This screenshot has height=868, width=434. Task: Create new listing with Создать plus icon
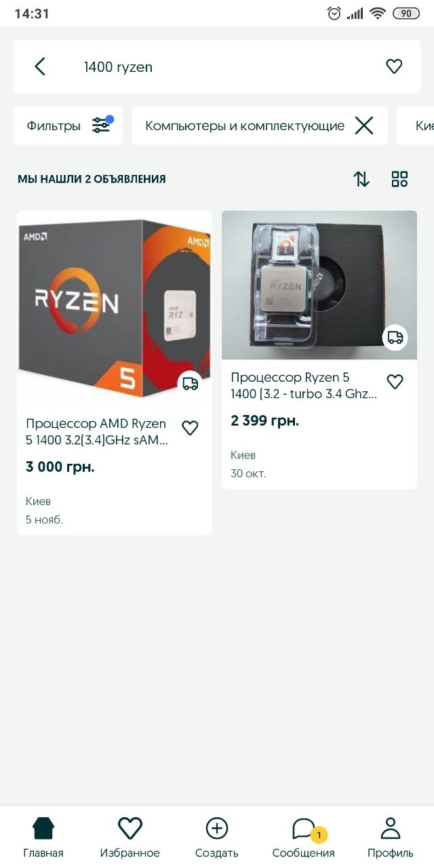(x=217, y=837)
